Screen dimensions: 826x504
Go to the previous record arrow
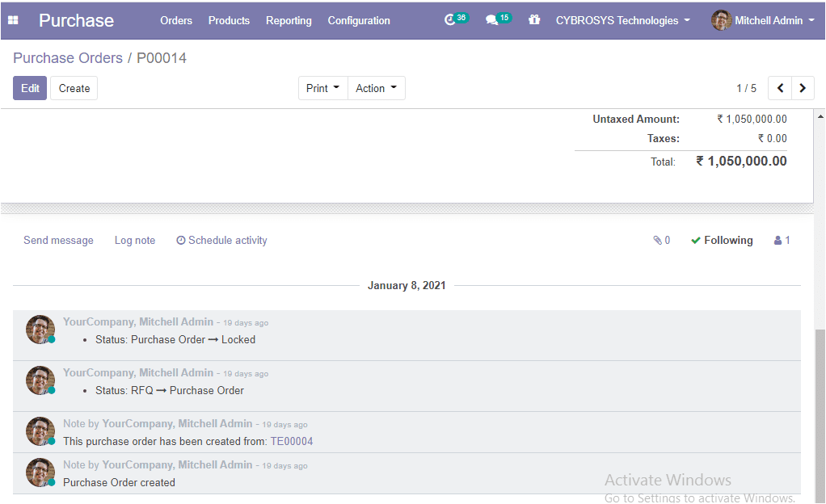(x=780, y=88)
